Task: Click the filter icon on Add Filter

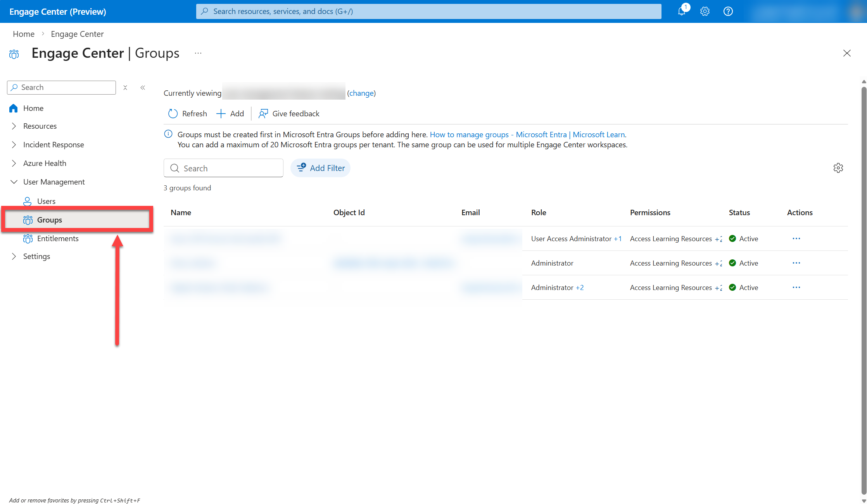Action: tap(301, 167)
